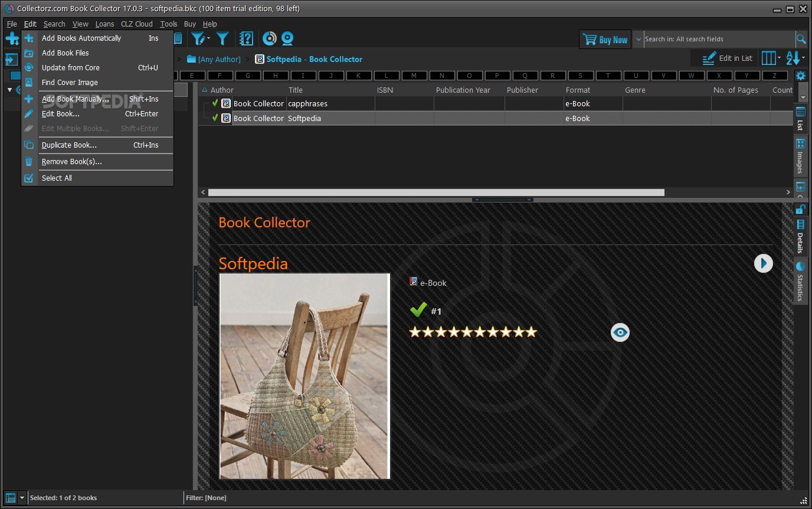Select the capphrases title cell
812x509 pixels.
pos(330,103)
